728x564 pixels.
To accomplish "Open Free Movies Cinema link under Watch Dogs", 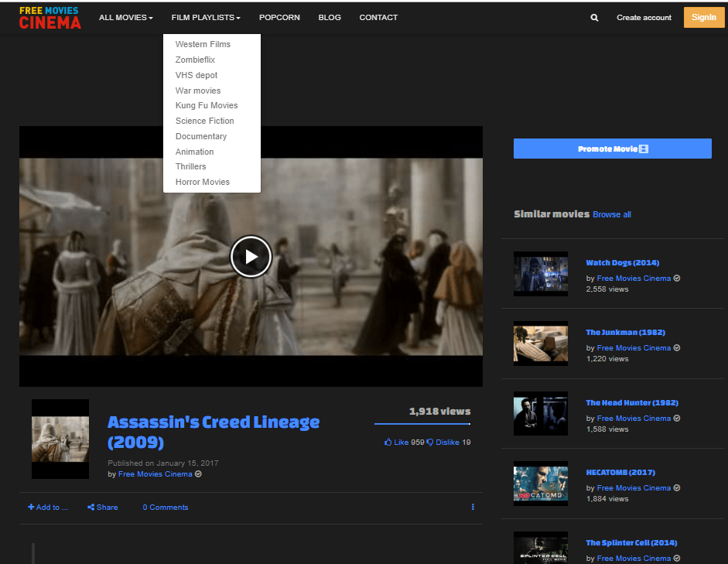I will [x=634, y=278].
